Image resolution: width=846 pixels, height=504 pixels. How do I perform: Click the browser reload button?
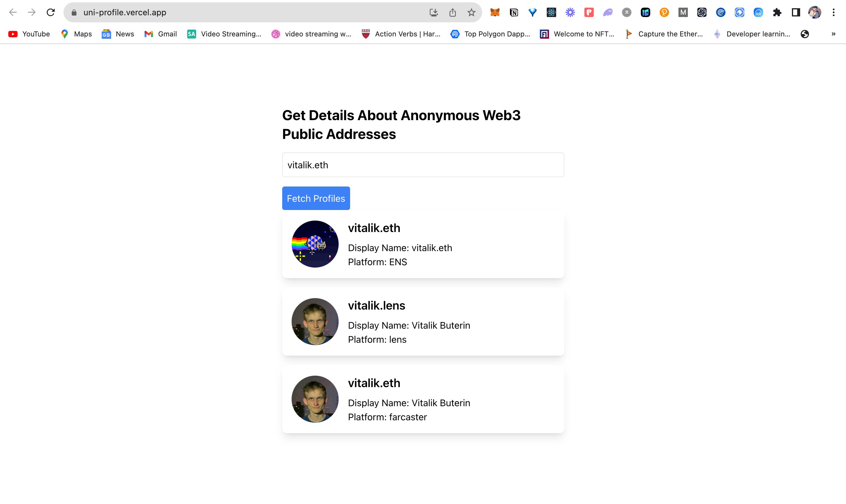[x=52, y=13]
